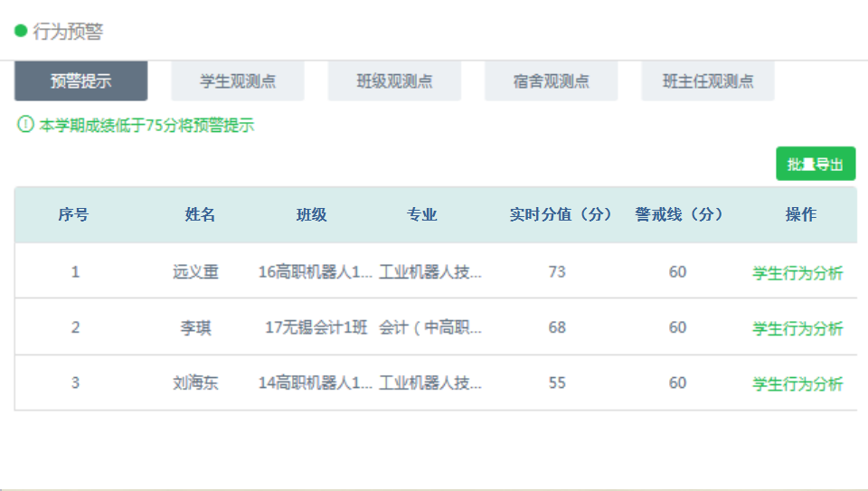Click the 警戒线（分） column header
The image size is (868, 491).
click(679, 215)
